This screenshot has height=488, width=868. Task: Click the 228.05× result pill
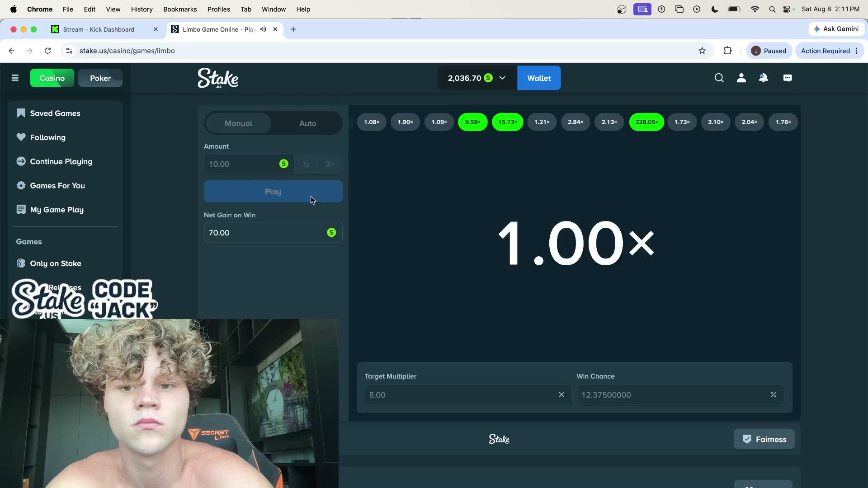[x=646, y=122]
